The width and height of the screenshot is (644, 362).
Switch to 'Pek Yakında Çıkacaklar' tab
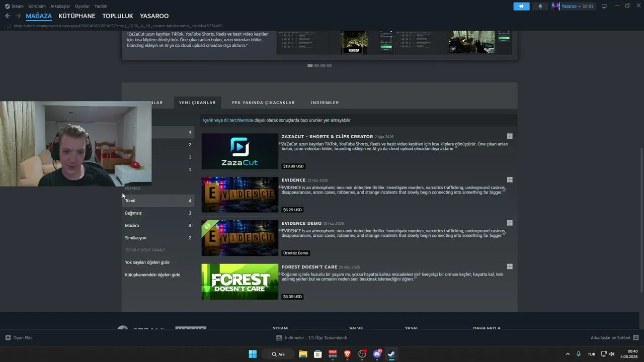263,103
